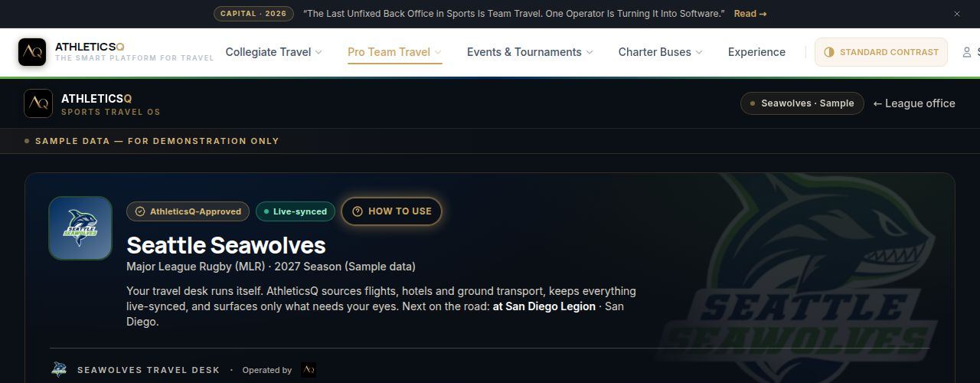Screen dimensions: 980x383
Task: Click the Live-synced status badge
Action: [295, 211]
